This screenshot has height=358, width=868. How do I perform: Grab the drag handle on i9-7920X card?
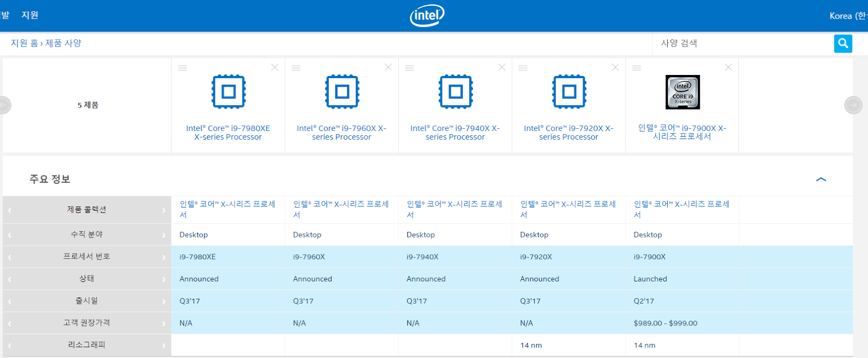click(x=523, y=68)
